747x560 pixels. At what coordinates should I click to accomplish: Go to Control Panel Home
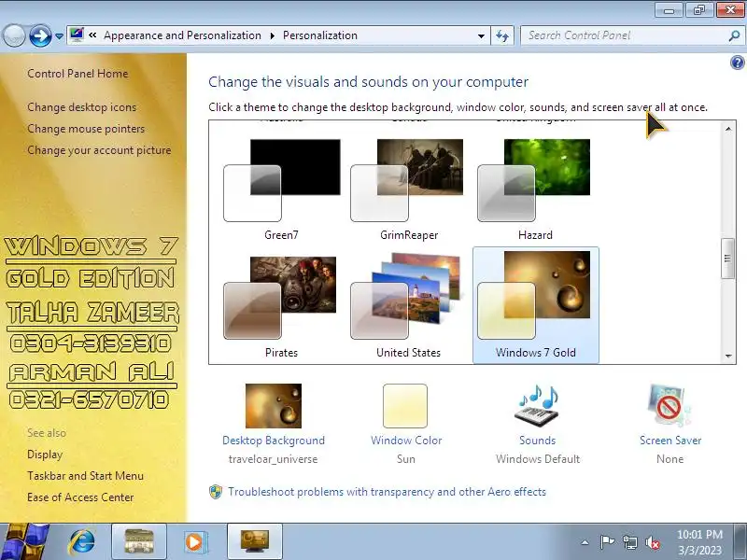coord(78,74)
